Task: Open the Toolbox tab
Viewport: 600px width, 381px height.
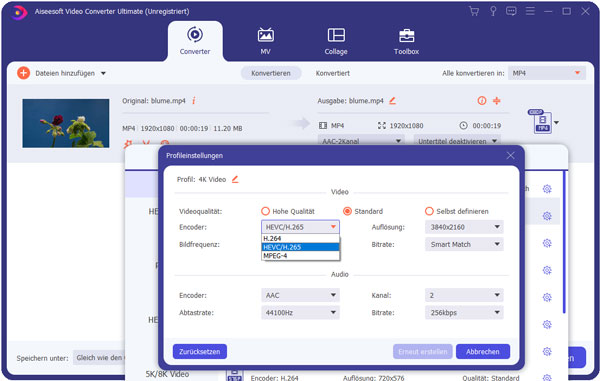Action: coord(406,41)
